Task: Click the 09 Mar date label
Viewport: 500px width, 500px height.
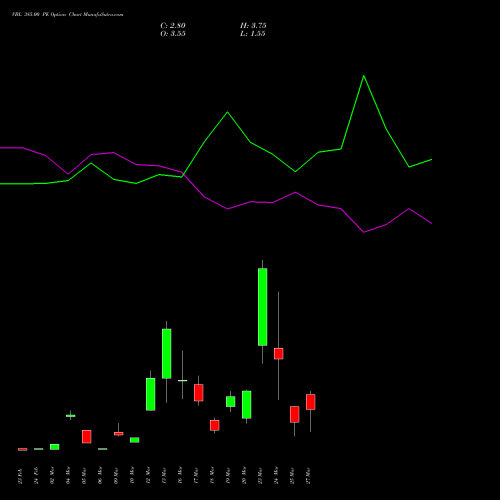Action: coord(116,476)
